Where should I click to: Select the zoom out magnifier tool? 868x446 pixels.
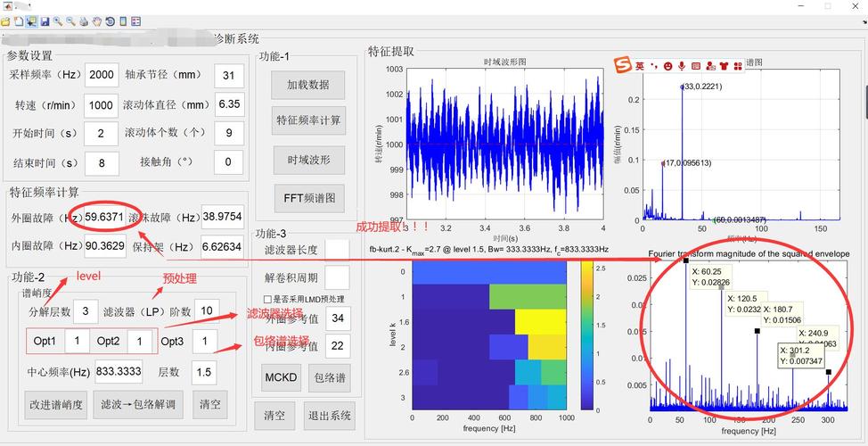(x=71, y=21)
